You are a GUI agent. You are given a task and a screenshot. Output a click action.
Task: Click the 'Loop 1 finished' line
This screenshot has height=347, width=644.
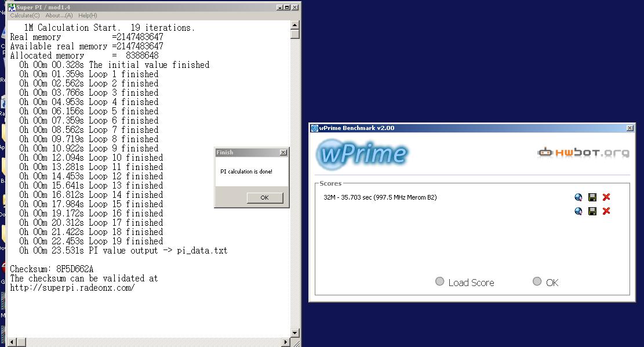click(89, 74)
